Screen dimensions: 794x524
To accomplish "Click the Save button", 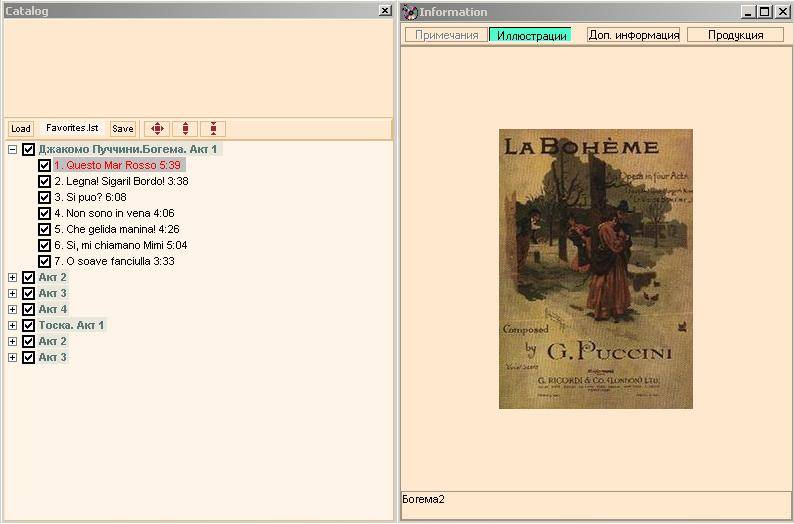I will tap(123, 129).
